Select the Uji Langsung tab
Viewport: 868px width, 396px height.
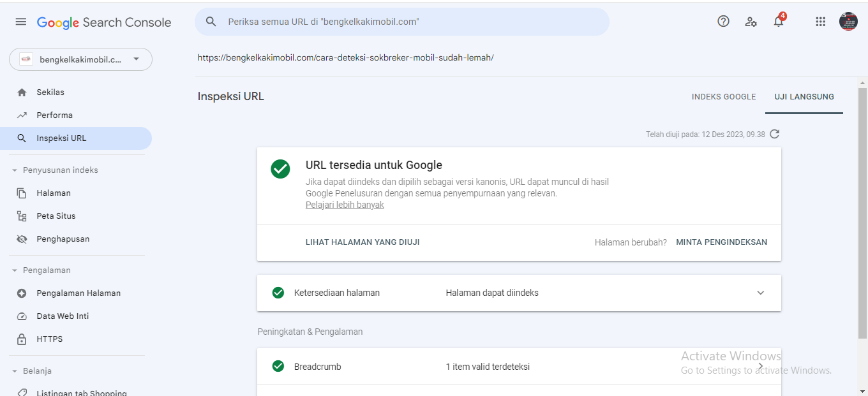tap(804, 97)
